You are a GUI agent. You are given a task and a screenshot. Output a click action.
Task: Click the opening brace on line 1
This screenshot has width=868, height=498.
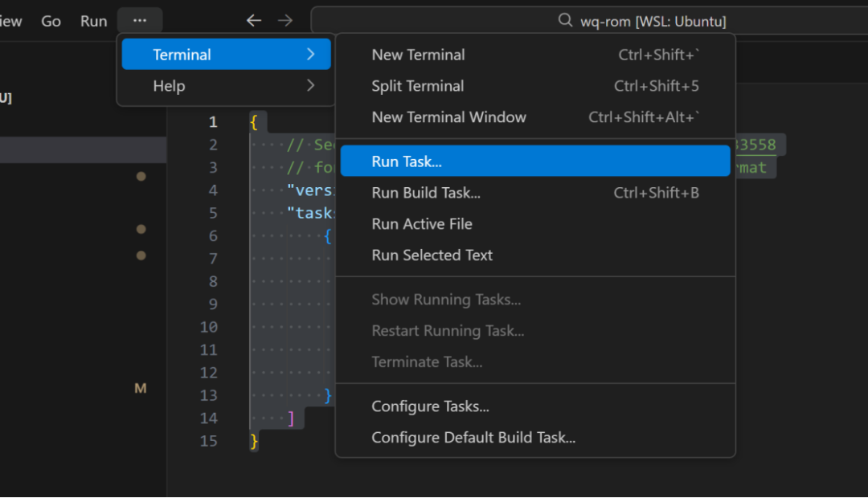254,122
